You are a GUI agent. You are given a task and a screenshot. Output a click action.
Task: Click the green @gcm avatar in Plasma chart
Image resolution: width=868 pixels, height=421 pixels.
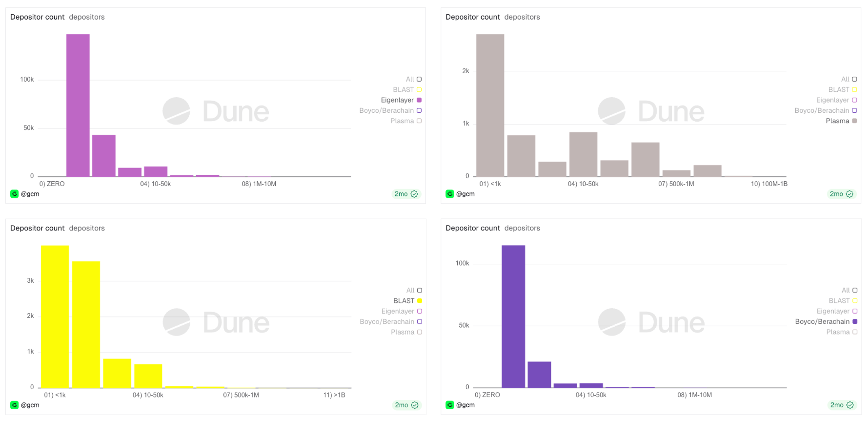click(449, 194)
